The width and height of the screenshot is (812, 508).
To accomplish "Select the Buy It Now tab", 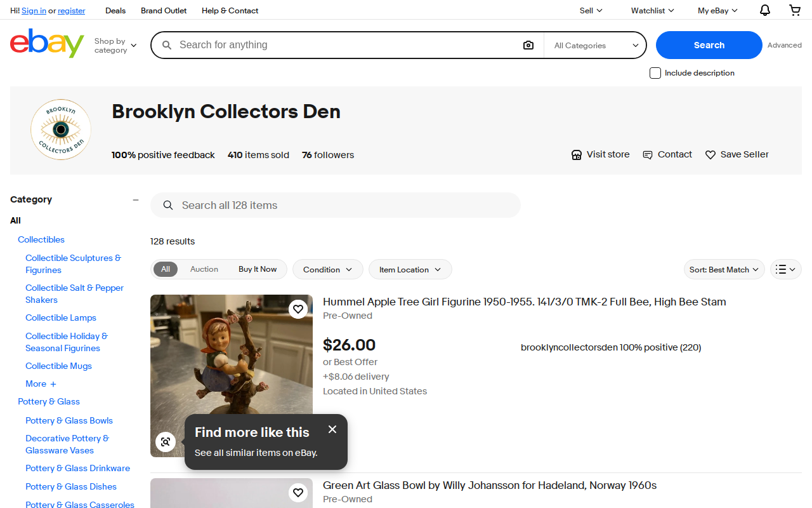I will [258, 269].
